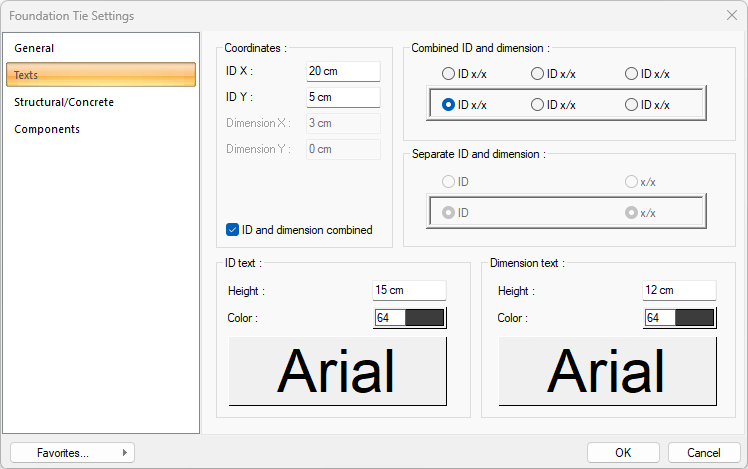Click the ID text Arial font preview
748x469 pixels.
337,371
